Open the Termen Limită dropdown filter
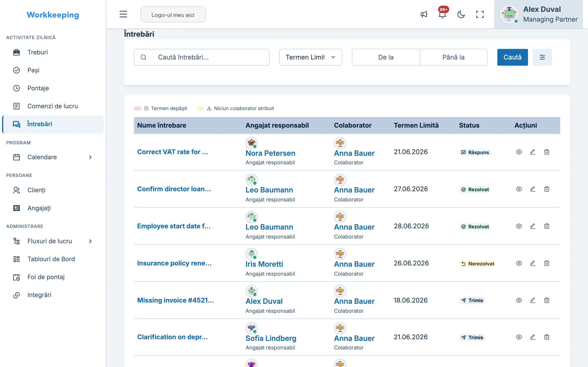Image resolution: width=588 pixels, height=367 pixels. tap(311, 57)
